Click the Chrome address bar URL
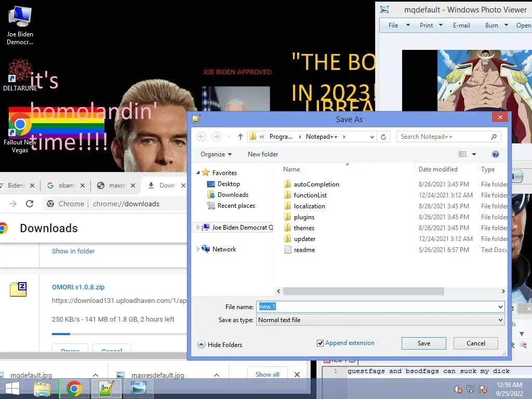The height and width of the screenshot is (399, 532). 126,204
